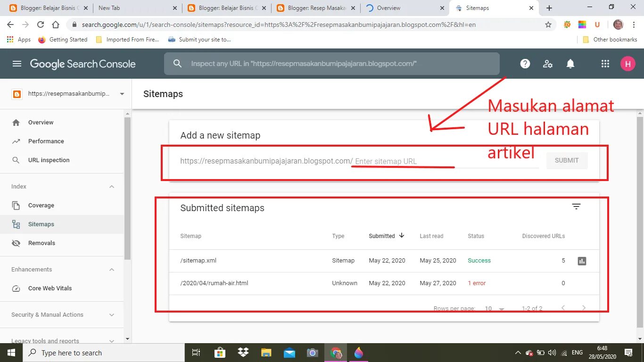Go to the browser home page

click(56, 25)
